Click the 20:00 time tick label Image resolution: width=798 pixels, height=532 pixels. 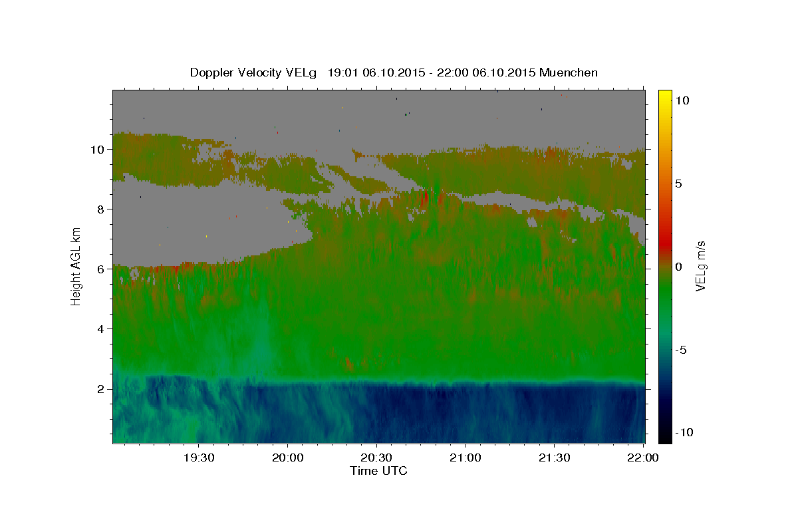(x=288, y=458)
